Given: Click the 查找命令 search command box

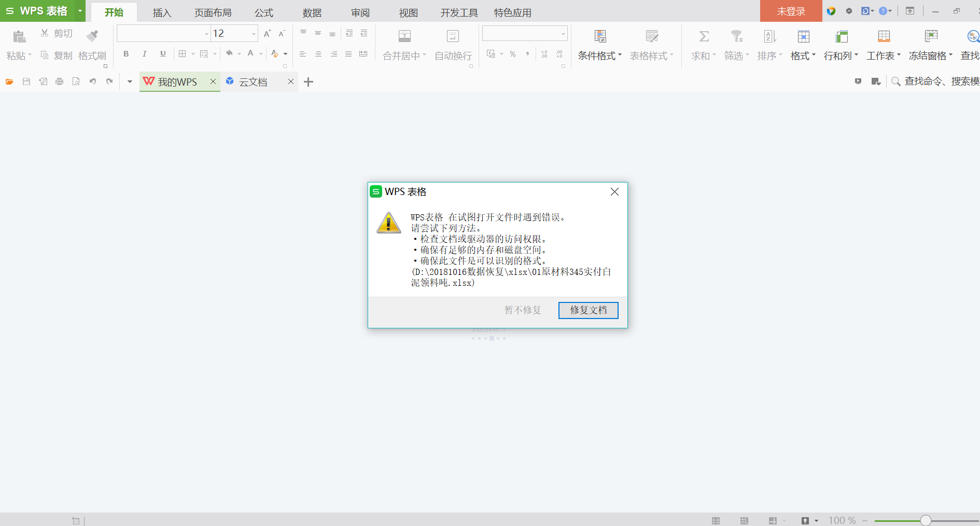Looking at the screenshot, I should point(935,81).
